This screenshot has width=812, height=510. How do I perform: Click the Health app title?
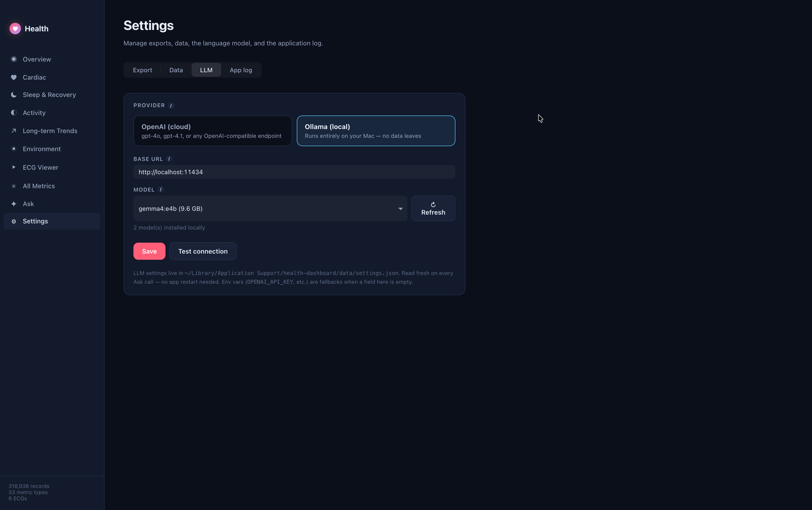[37, 29]
